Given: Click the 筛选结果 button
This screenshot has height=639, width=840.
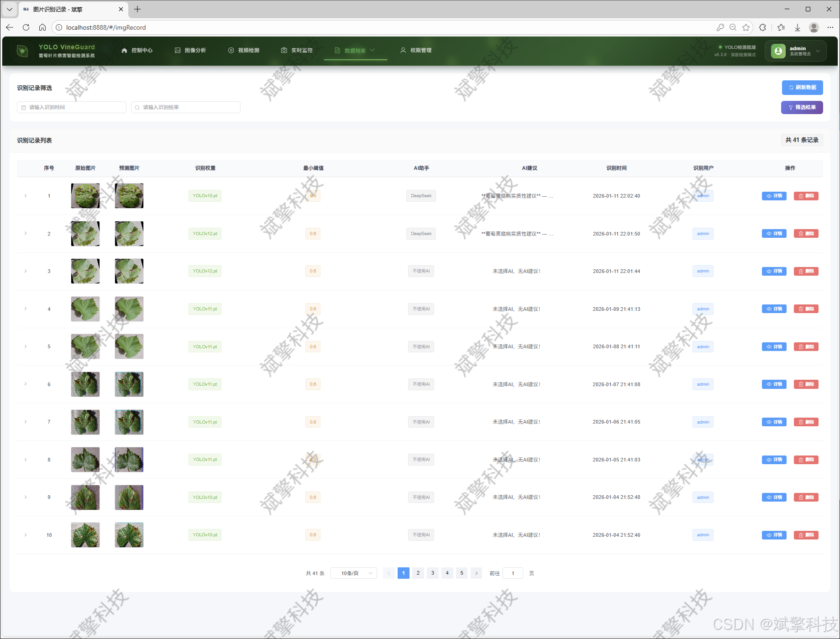Looking at the screenshot, I should (x=802, y=107).
